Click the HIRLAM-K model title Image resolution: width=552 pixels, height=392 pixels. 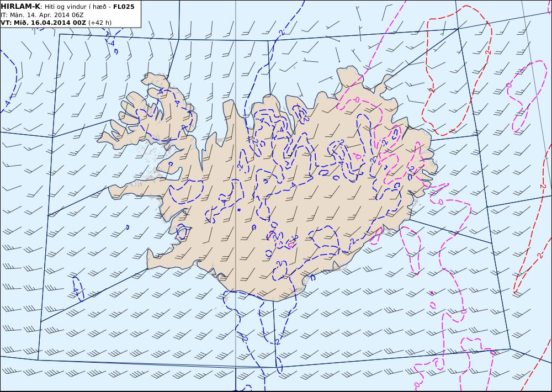click(x=20, y=7)
